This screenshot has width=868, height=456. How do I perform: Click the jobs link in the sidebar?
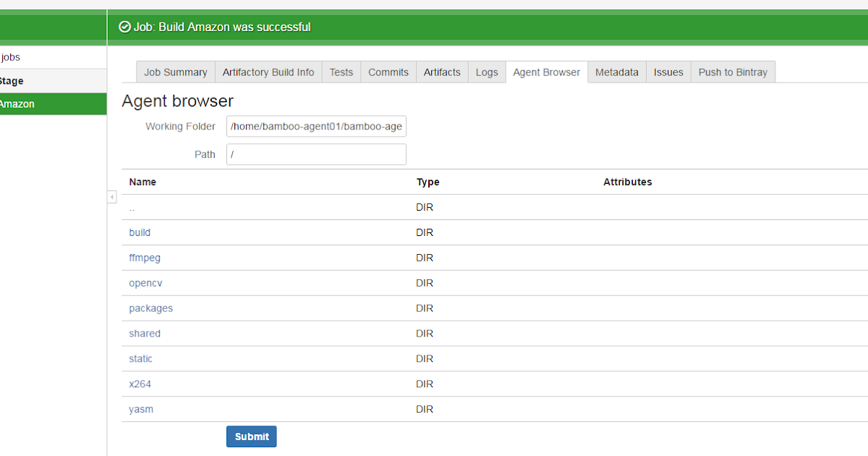coord(10,57)
